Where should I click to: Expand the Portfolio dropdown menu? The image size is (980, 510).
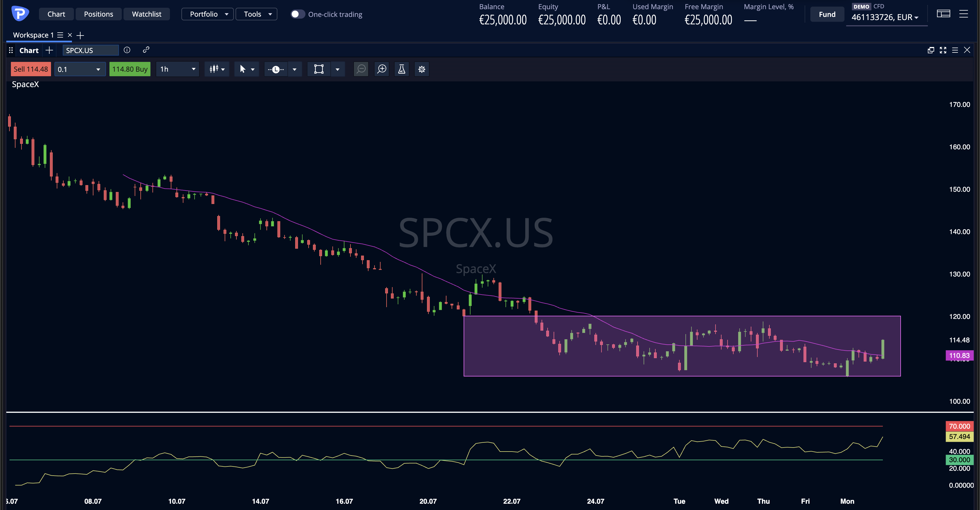(207, 14)
